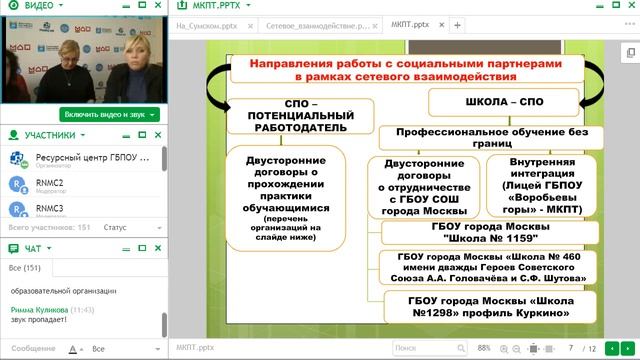Close the Сетевое_взаимодействие tab
The image size is (640, 360).
coord(375,26)
